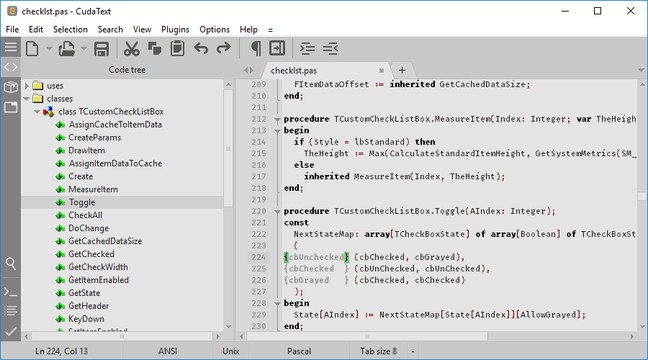Select GetCachedDataSize in code tree
This screenshot has width=648, height=360.
(105, 241)
